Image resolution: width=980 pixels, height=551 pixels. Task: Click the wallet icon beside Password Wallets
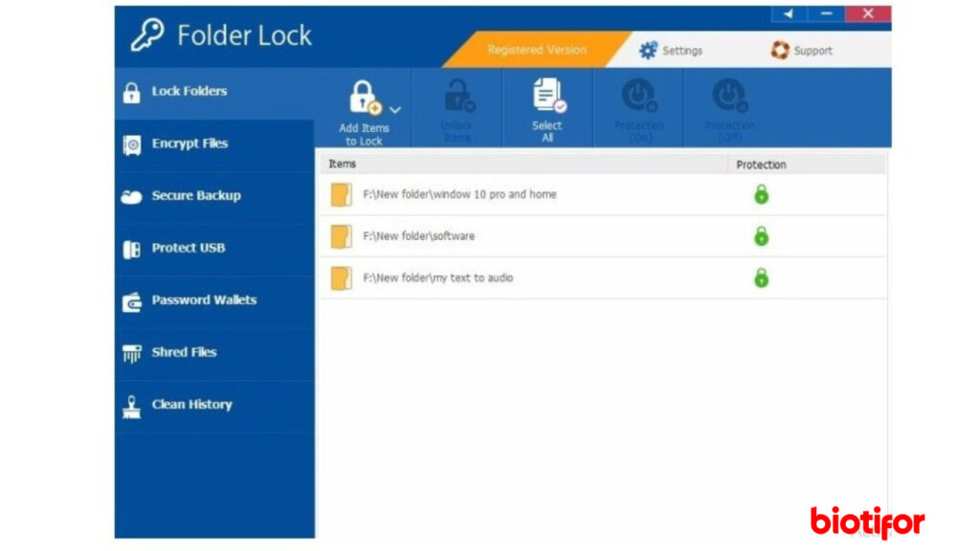132,301
